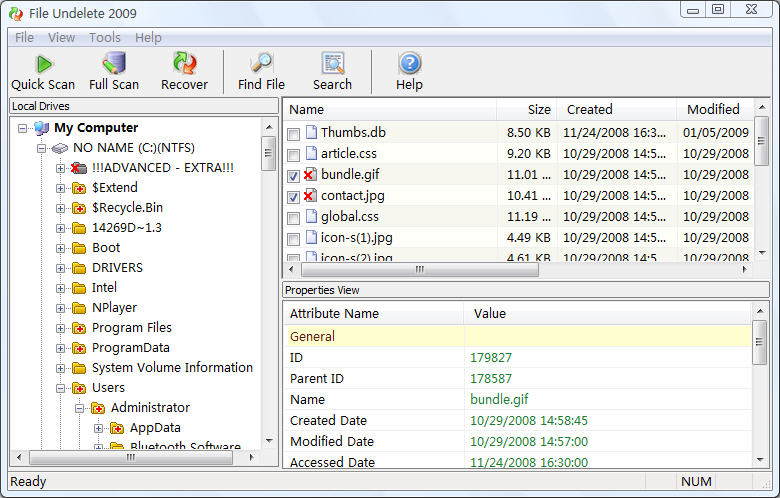Check the article.css checkbox
The image size is (780, 498).
click(x=293, y=155)
